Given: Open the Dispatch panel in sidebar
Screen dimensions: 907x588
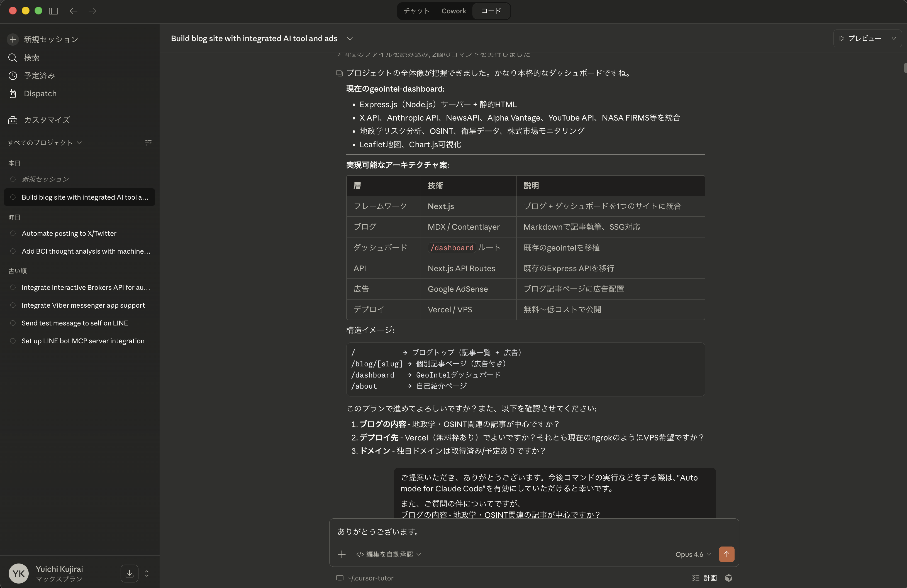Looking at the screenshot, I should pyautogui.click(x=13, y=94).
